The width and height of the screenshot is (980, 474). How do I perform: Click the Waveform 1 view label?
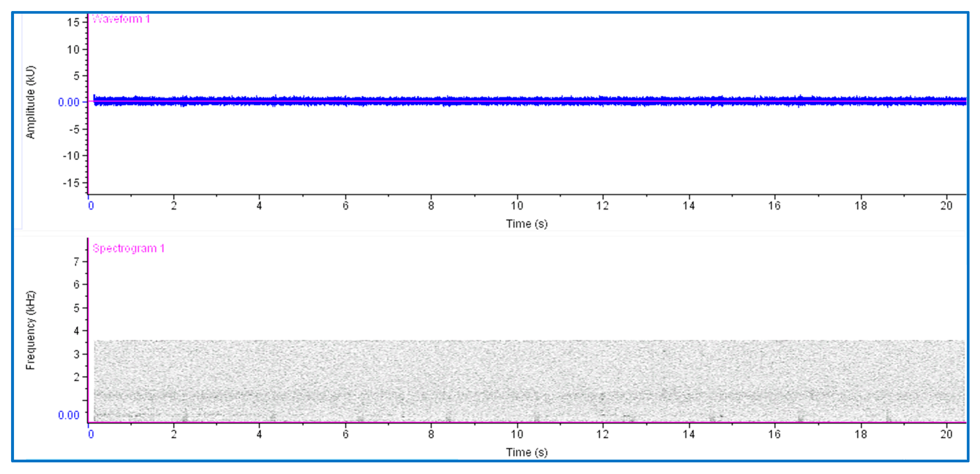coord(121,19)
